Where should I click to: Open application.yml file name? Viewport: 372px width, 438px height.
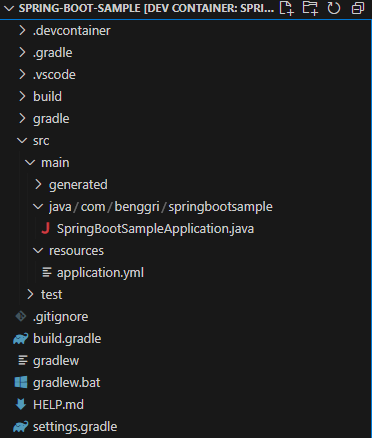coord(100,273)
